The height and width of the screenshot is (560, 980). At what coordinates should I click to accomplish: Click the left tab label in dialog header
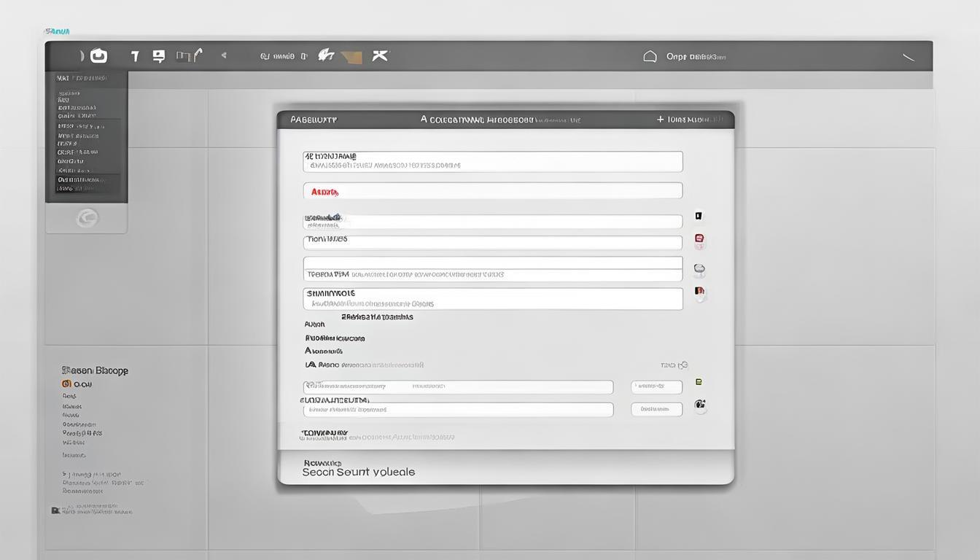pos(314,120)
